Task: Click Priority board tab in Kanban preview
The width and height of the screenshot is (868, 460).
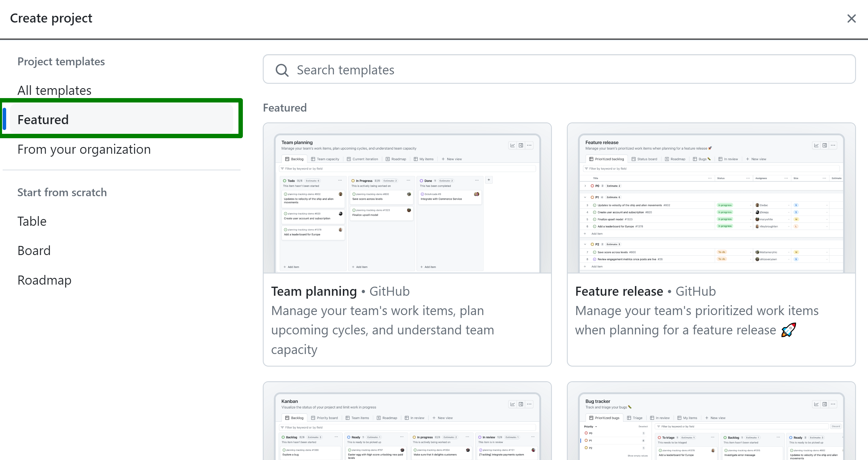Action: (x=325, y=418)
